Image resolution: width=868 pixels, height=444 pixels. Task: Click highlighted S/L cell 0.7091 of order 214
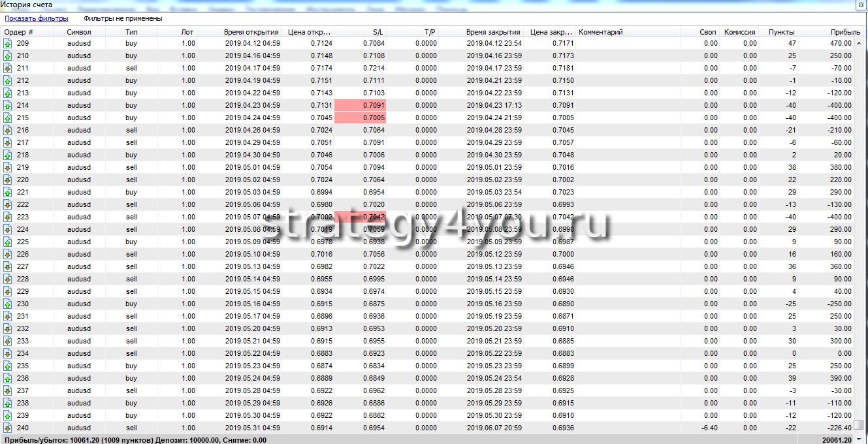coord(360,105)
